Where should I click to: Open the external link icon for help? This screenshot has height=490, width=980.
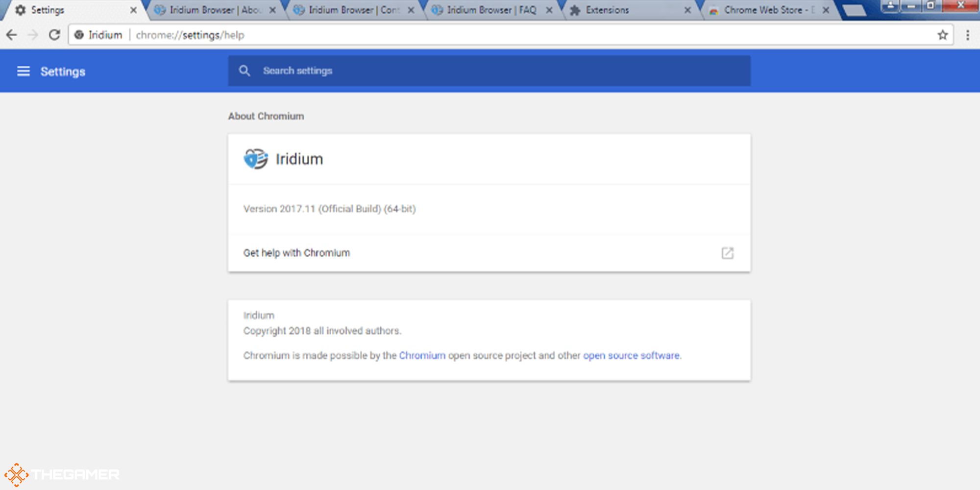[728, 253]
